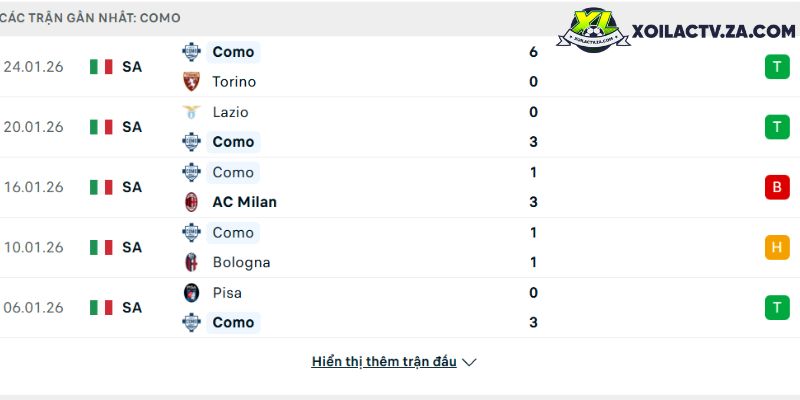
Task: Click the Bologna club crest icon
Action: [191, 262]
